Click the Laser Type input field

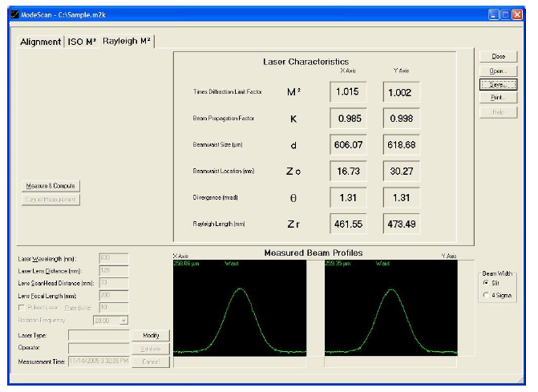pyautogui.click(x=99, y=335)
